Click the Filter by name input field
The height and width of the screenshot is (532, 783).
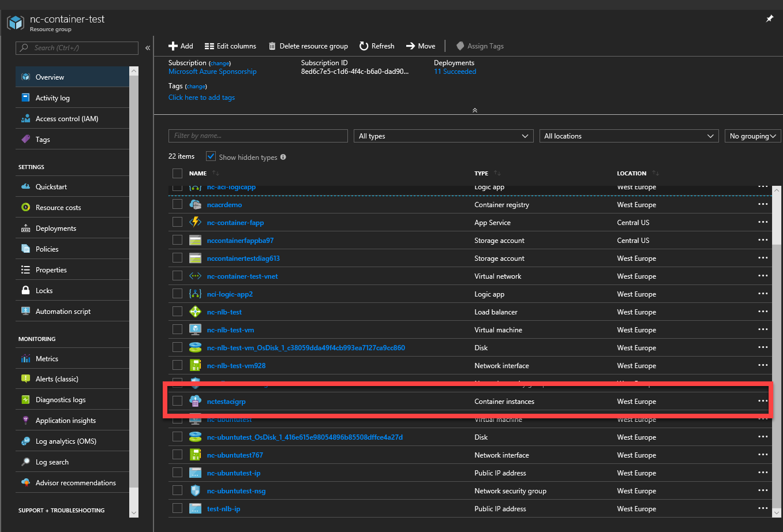[258, 136]
